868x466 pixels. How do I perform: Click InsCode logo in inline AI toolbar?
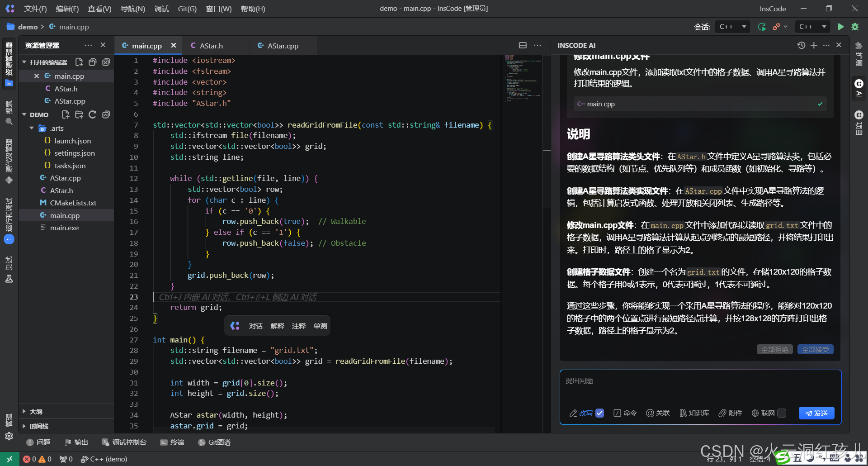tap(235, 326)
